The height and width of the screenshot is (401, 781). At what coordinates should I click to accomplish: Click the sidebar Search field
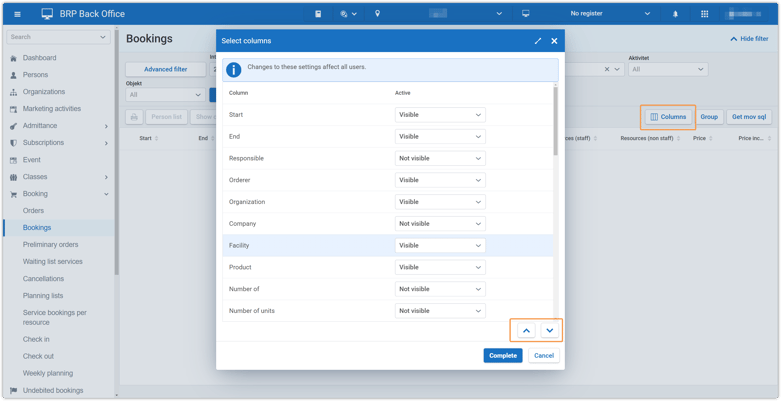pos(59,37)
